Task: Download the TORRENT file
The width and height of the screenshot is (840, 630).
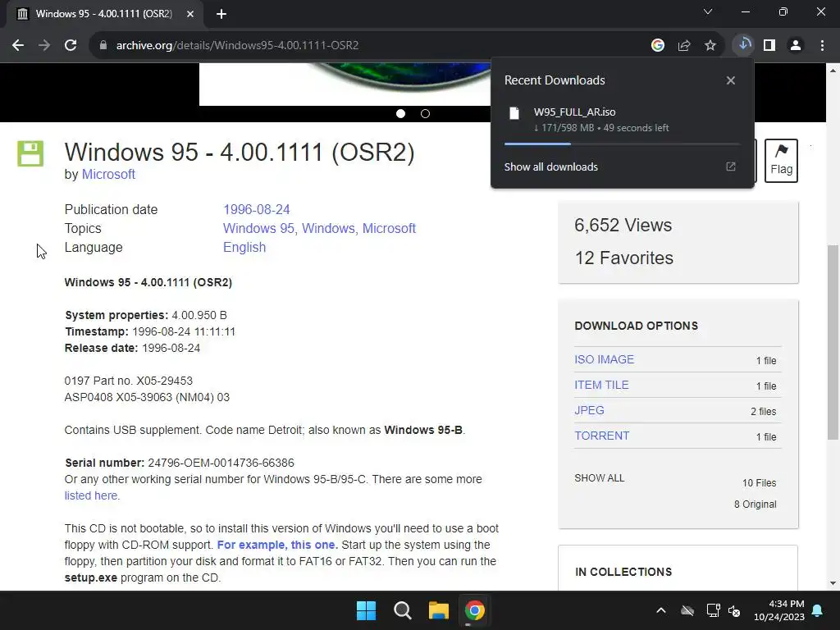Action: 601,436
